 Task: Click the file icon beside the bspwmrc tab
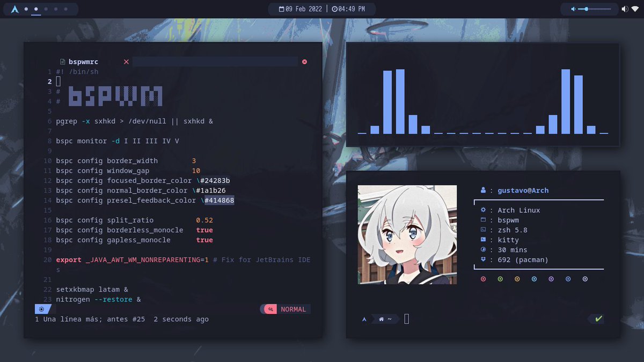(x=63, y=62)
